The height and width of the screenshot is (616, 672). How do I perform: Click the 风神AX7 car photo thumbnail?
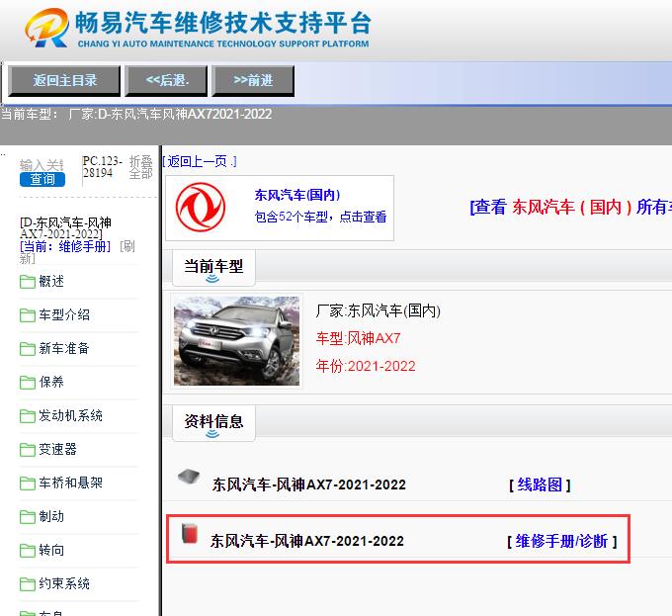click(x=236, y=341)
